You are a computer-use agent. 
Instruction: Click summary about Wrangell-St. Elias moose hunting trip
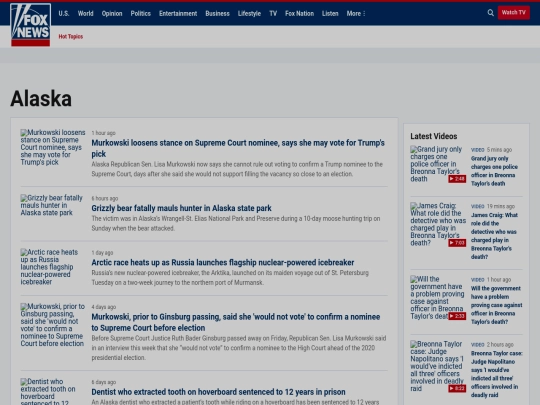click(x=236, y=224)
